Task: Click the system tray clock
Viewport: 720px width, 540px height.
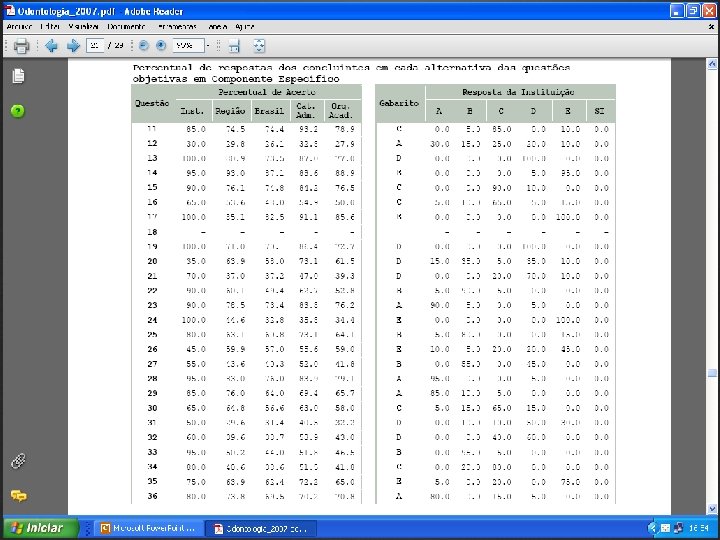Action: click(698, 528)
